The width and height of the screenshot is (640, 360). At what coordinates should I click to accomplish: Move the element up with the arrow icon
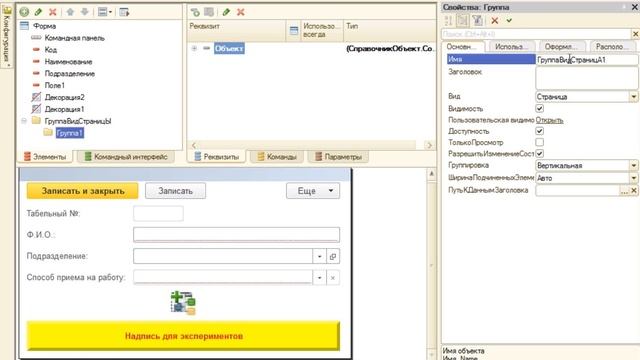pyautogui.click(x=70, y=12)
